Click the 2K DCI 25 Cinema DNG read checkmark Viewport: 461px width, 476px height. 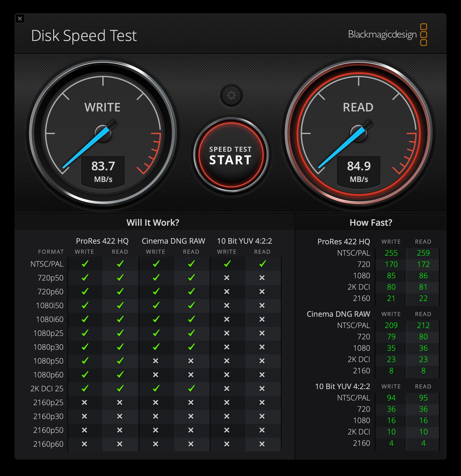click(x=191, y=388)
